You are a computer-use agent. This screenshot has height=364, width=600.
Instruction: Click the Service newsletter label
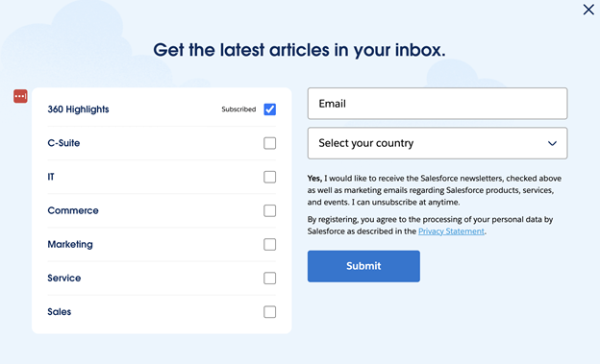64,278
